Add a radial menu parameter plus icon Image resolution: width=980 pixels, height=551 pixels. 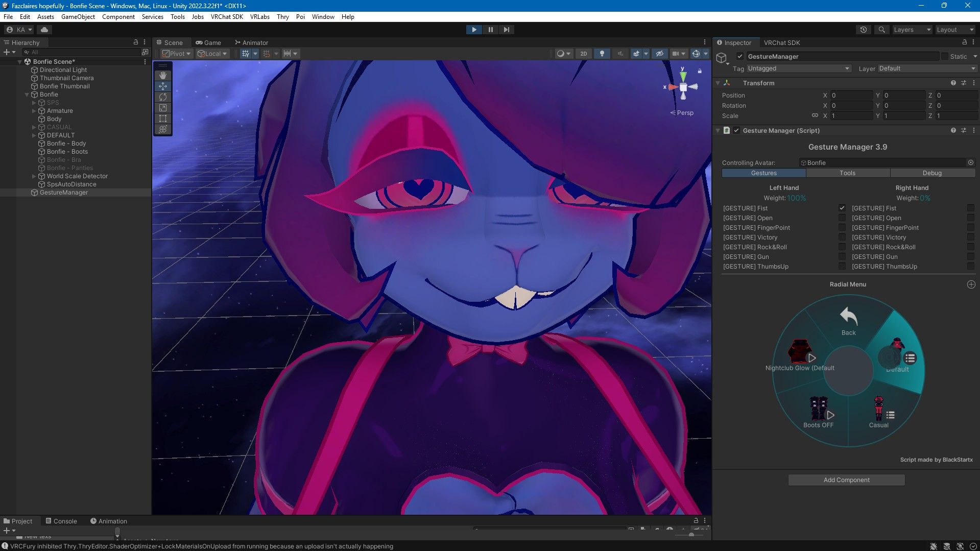(x=971, y=284)
